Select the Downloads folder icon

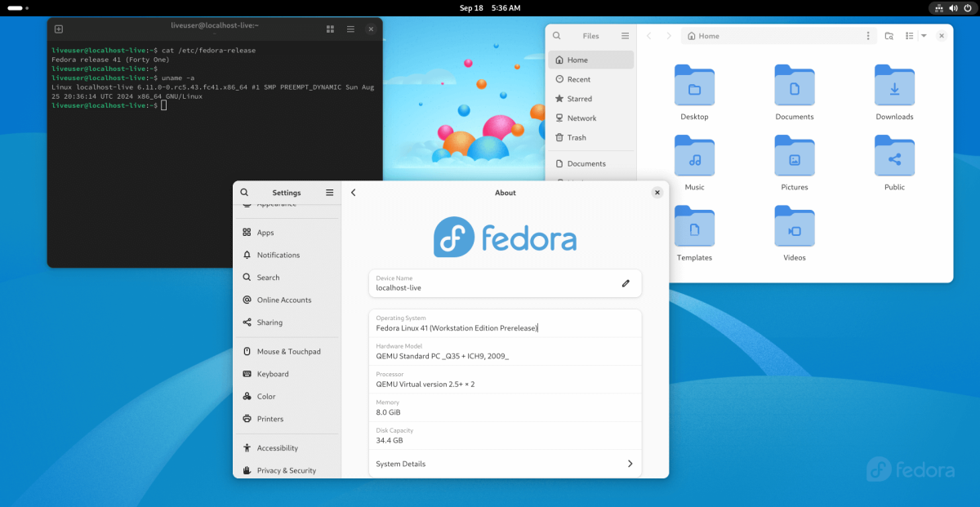(x=894, y=86)
